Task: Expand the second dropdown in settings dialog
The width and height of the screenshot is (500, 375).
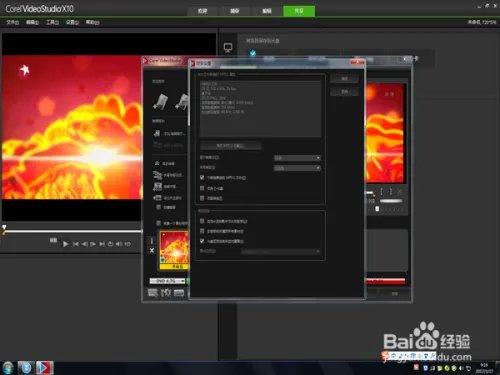Action: pos(297,168)
